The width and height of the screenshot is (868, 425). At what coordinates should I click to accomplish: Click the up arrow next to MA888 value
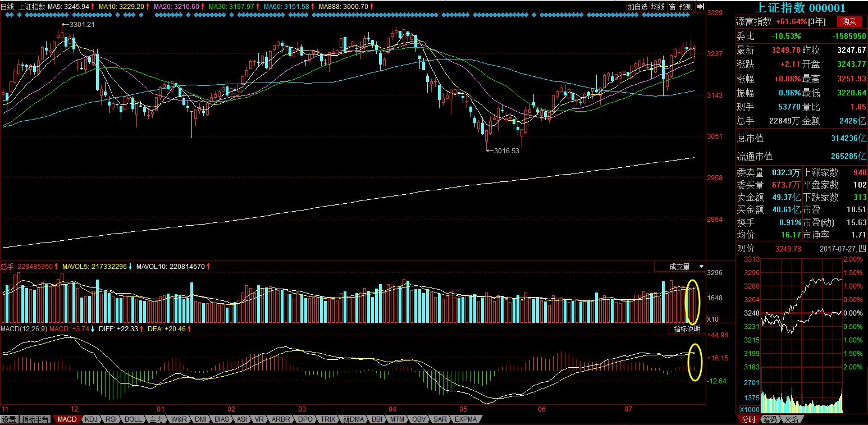tap(372, 7)
